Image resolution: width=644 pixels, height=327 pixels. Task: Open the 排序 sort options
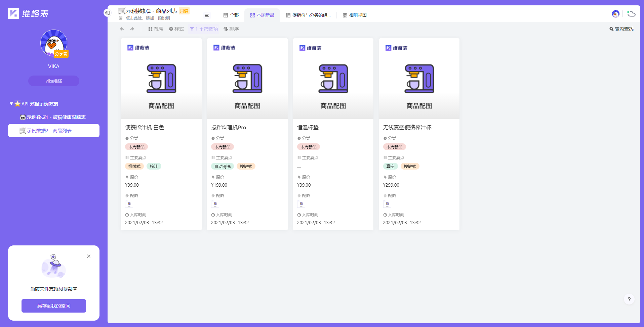[231, 29]
